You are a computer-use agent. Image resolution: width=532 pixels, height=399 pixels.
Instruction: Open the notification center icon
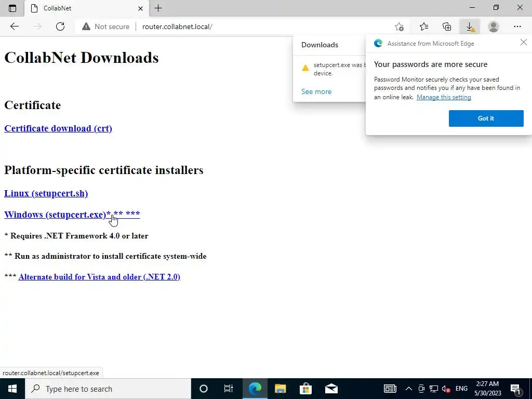515,390
